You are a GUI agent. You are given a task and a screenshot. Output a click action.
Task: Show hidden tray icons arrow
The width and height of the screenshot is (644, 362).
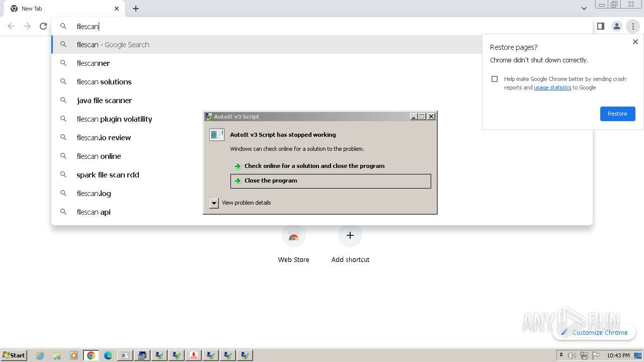(x=561, y=355)
